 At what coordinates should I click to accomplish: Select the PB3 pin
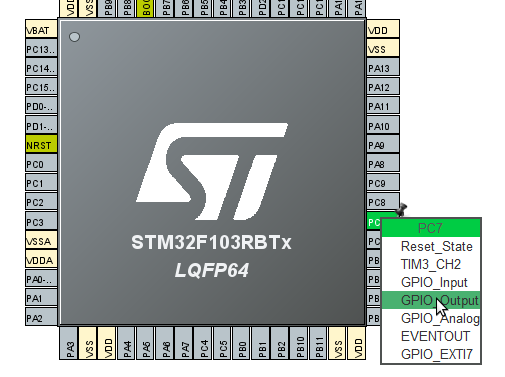(x=242, y=8)
